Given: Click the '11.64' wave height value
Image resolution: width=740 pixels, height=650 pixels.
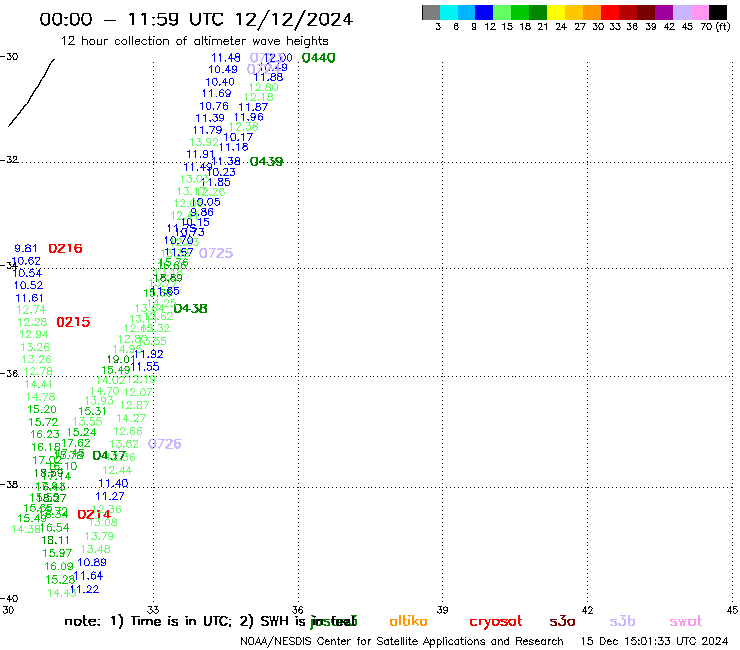Looking at the screenshot, I should click(x=88, y=575).
